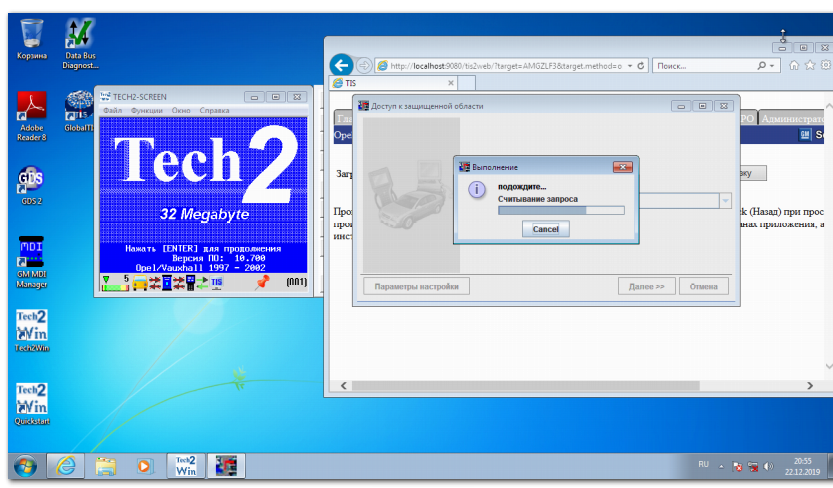Open Tech2Win Quickstart desktop shortcut

pos(31,404)
